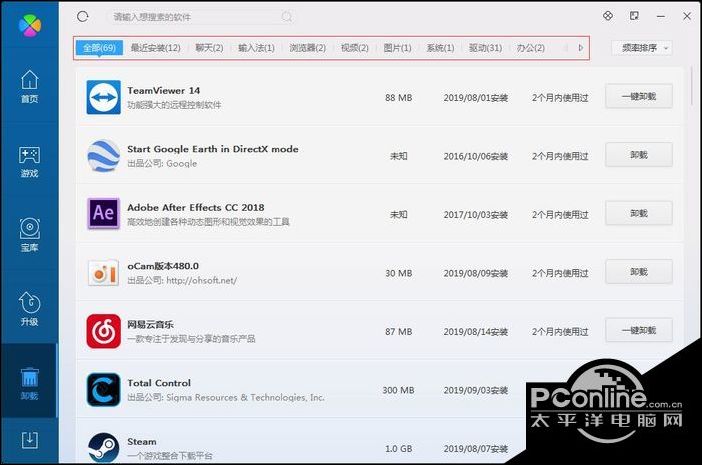Screen dimensions: 702x465
Task: Click in the software search input field
Action: pos(195,17)
